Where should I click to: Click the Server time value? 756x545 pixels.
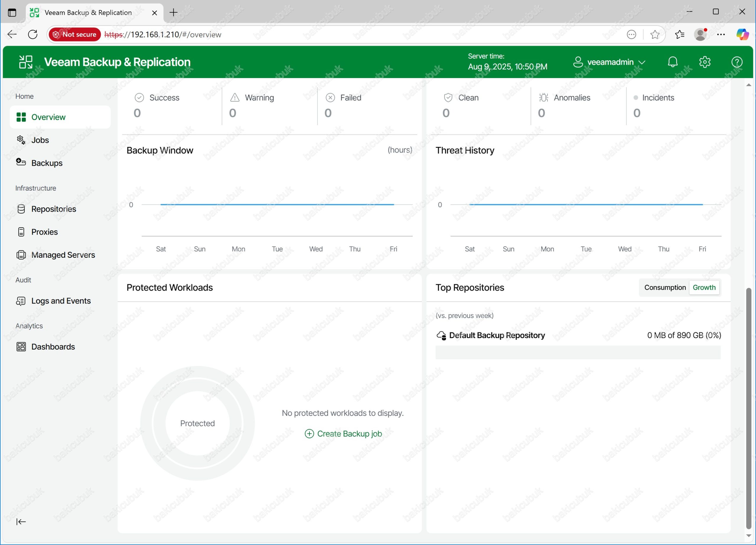click(x=507, y=67)
